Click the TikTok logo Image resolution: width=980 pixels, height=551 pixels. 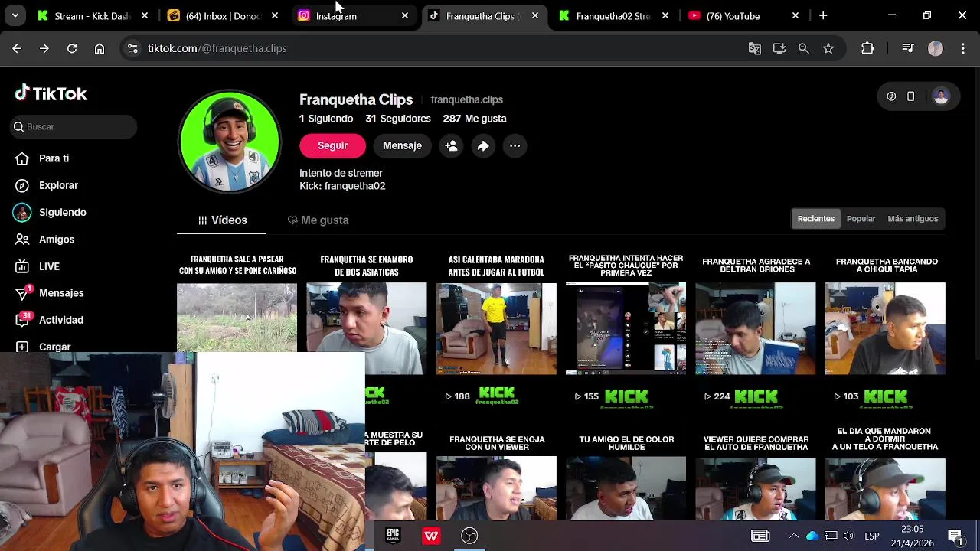tap(51, 93)
